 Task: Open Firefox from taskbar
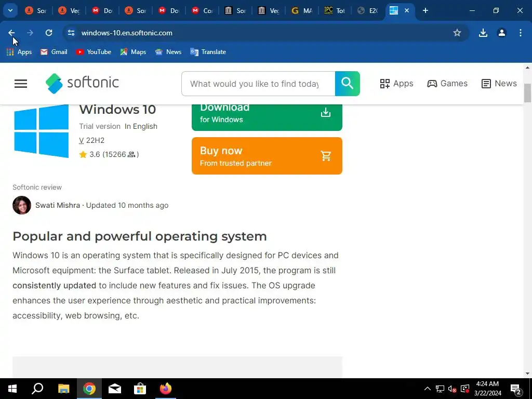click(166, 389)
